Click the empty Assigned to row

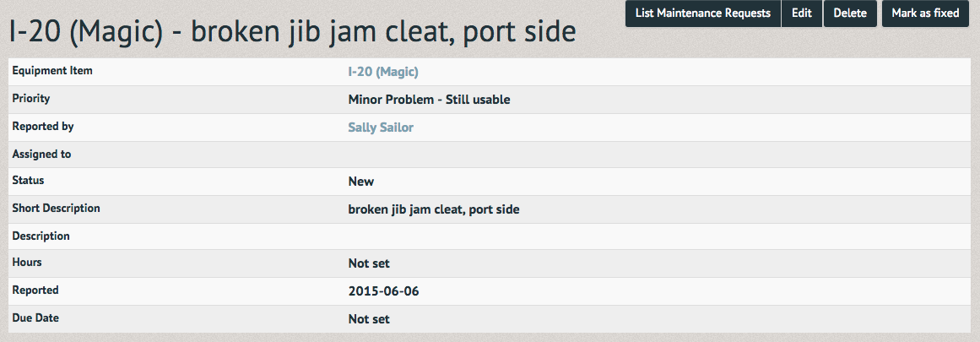(490, 155)
